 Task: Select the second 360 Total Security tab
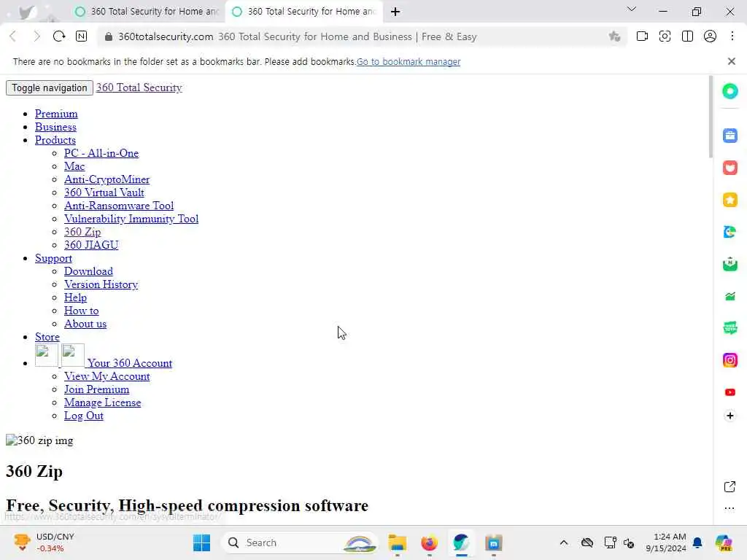tap(304, 12)
